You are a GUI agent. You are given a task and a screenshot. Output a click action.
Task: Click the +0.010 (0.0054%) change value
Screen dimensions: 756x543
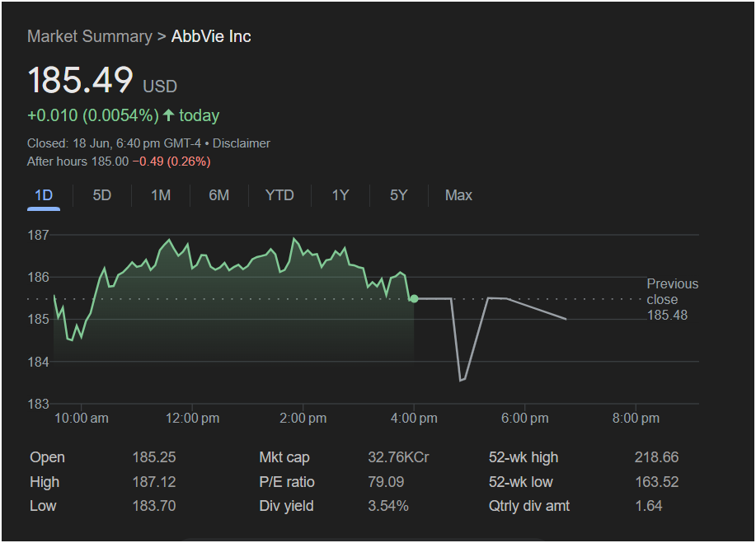tap(93, 115)
